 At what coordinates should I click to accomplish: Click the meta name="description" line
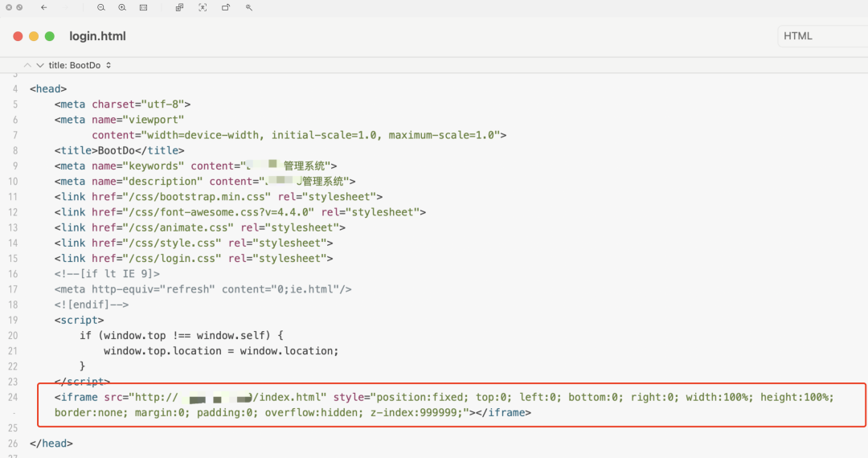[205, 182]
